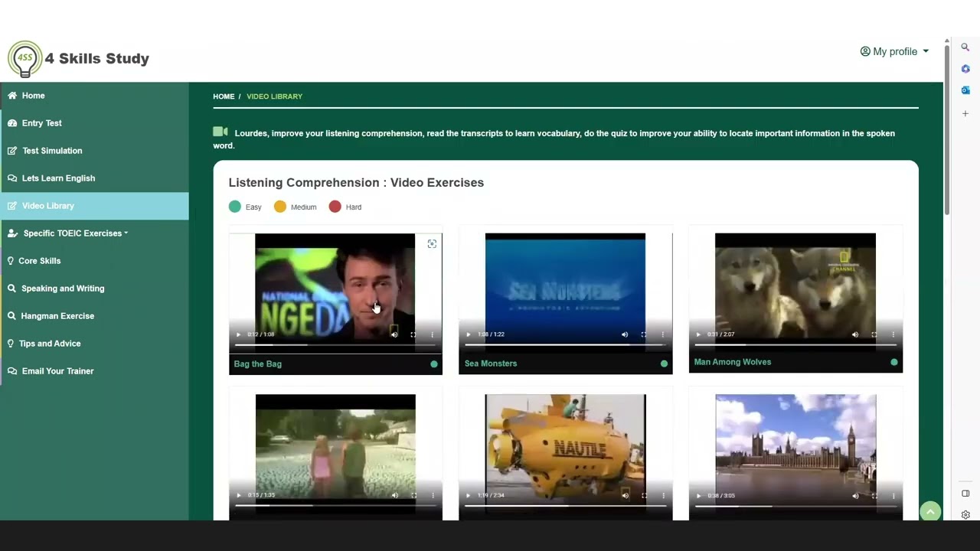Viewport: 980px width, 551px height.
Task: Click the Man Among Wolves title
Action: tap(733, 362)
